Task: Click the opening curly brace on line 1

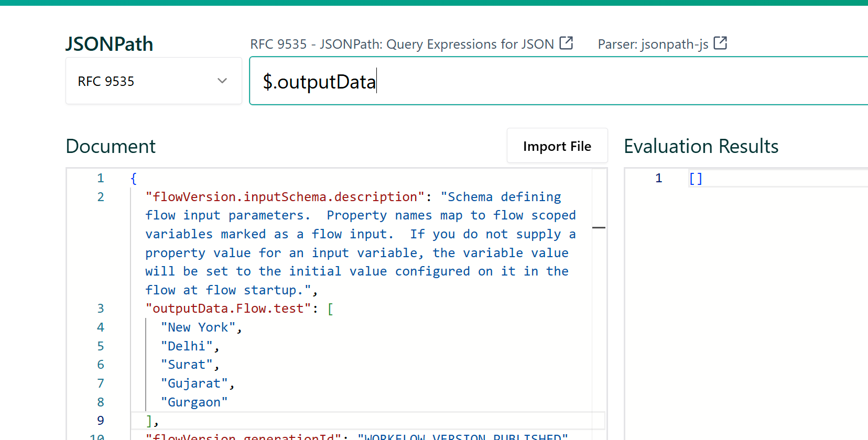Action: tap(134, 179)
